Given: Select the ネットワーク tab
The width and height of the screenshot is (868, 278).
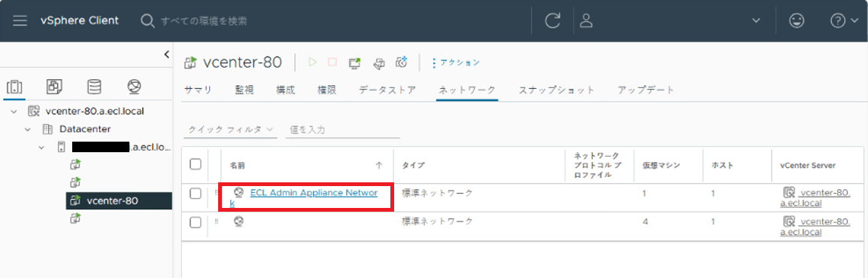Looking at the screenshot, I should pyautogui.click(x=467, y=90).
